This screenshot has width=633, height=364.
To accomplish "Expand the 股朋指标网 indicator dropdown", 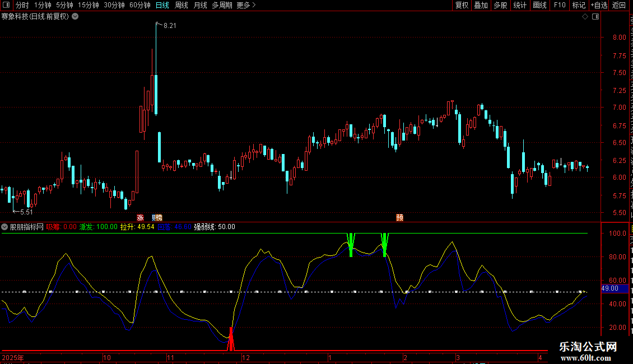I will click(x=4, y=227).
